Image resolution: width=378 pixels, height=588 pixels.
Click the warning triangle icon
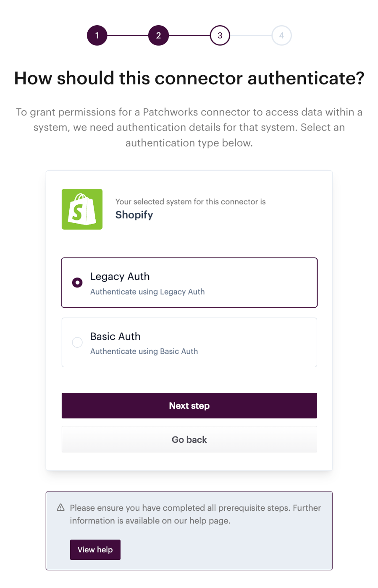(61, 507)
